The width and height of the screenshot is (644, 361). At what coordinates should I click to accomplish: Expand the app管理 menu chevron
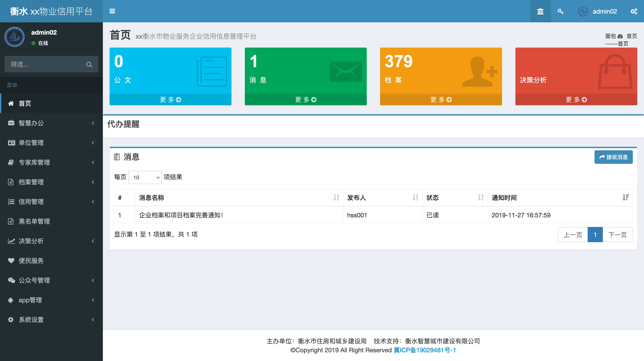pos(93,300)
